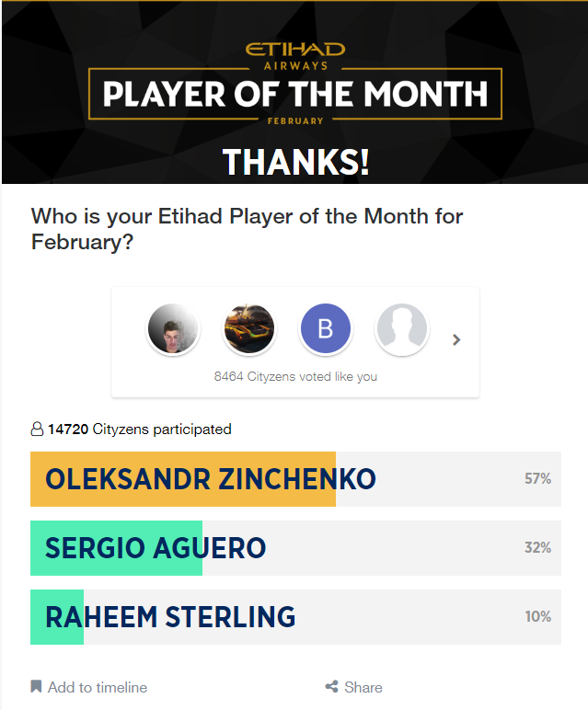
Task: Select the Raheem Sterling result bar
Action: pos(295,617)
